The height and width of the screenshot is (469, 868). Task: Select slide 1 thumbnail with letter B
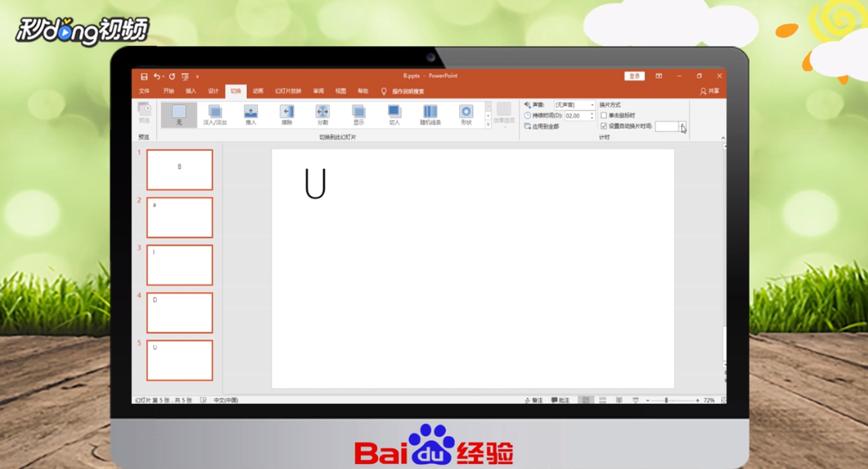click(x=179, y=169)
